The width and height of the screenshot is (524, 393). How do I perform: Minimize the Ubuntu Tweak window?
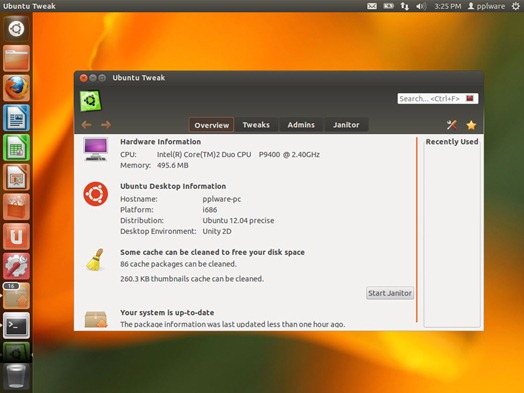(93, 78)
